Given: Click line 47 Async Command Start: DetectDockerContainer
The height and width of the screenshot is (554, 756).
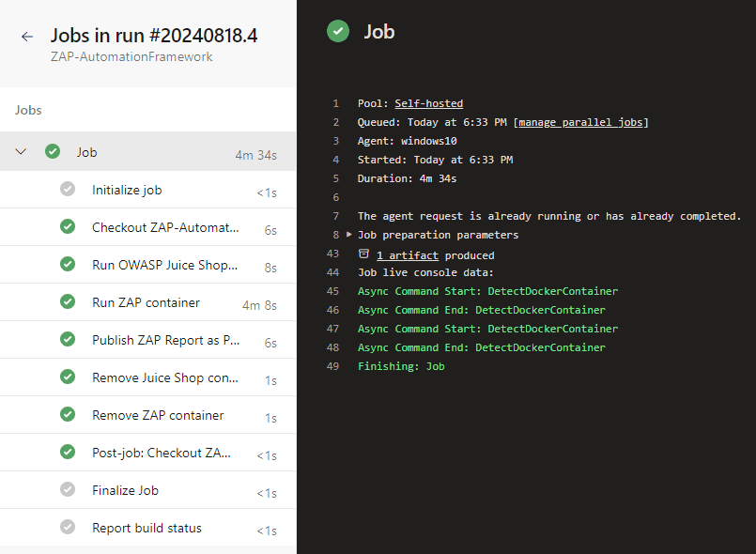Looking at the screenshot, I should (487, 330).
